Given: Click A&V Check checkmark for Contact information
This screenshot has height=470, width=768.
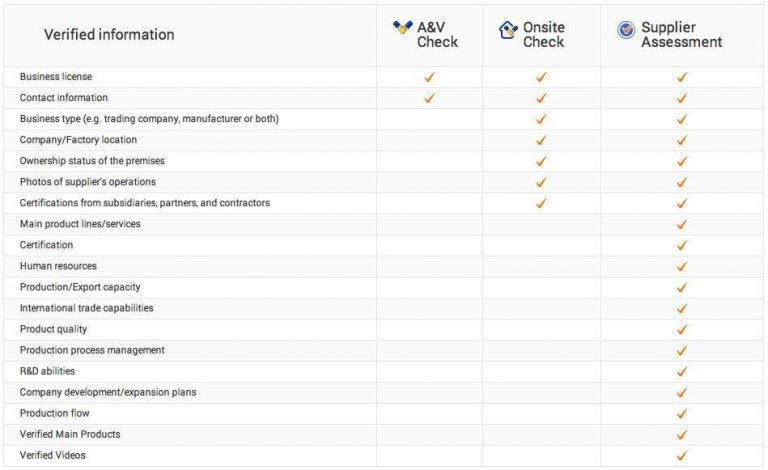Looking at the screenshot, I should (429, 98).
